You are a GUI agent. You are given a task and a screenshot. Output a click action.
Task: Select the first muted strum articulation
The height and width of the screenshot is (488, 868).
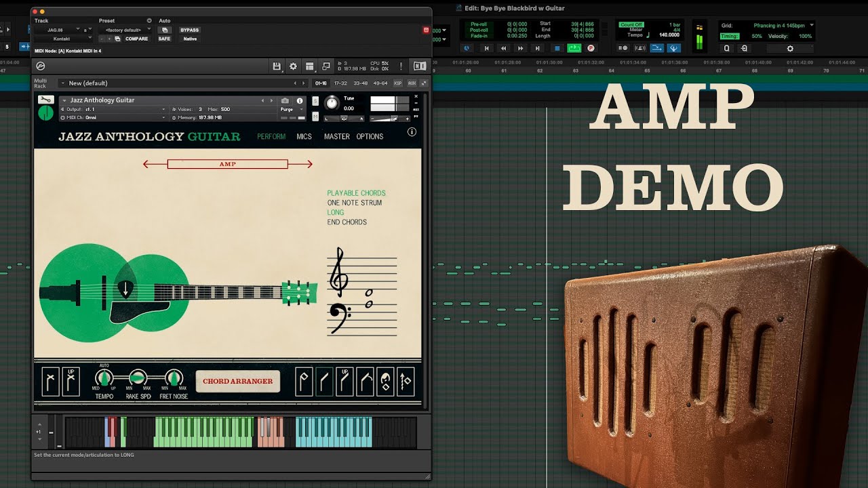coord(51,382)
